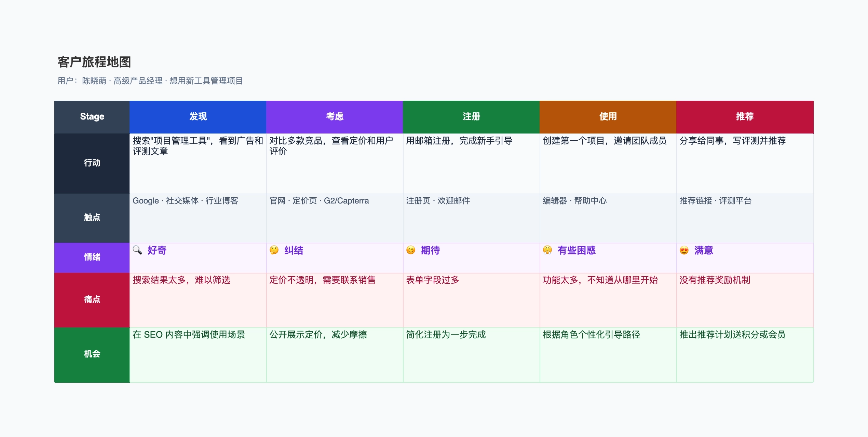Click the 触点 row label
868x437 pixels.
click(x=92, y=217)
